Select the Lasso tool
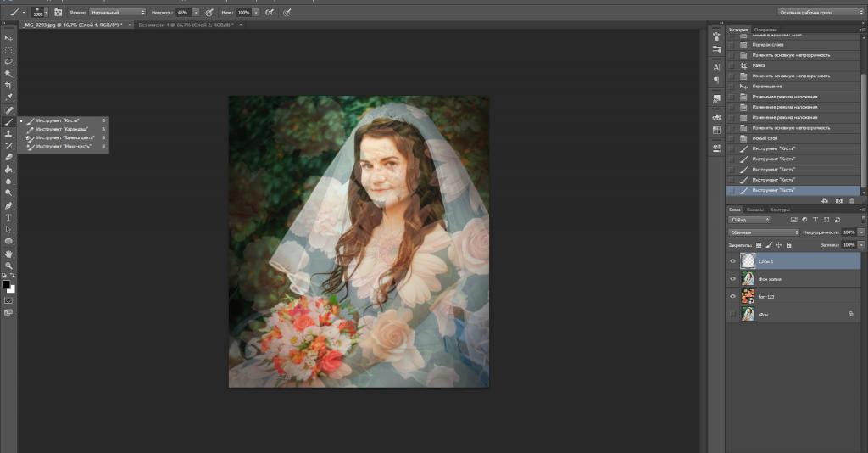Viewport: 868px width, 453px height. click(8, 62)
